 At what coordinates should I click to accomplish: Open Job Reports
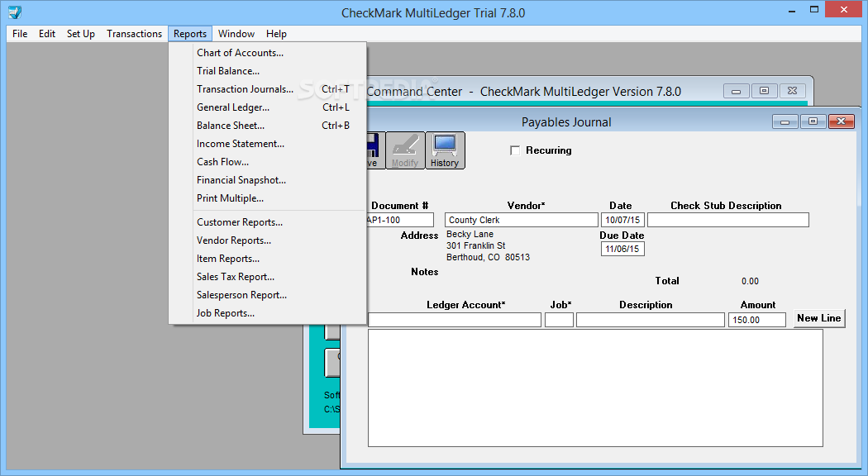coord(267,313)
